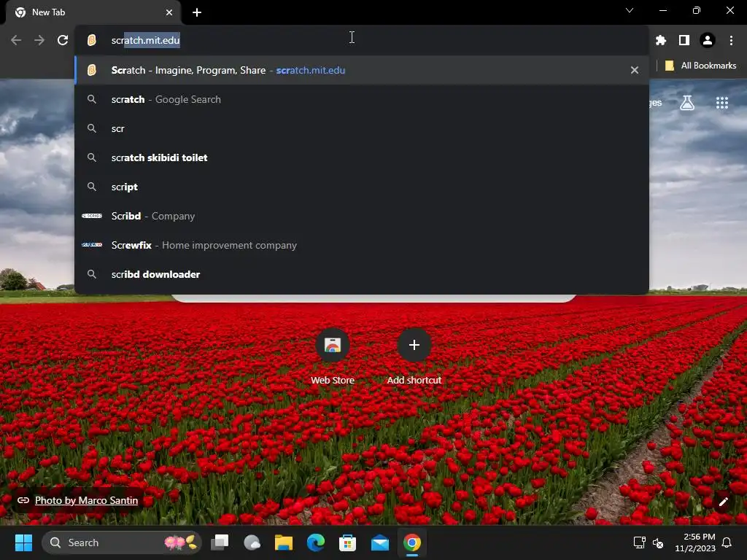Open Chrome's three-dot menu
The image size is (747, 560).
[x=731, y=41]
